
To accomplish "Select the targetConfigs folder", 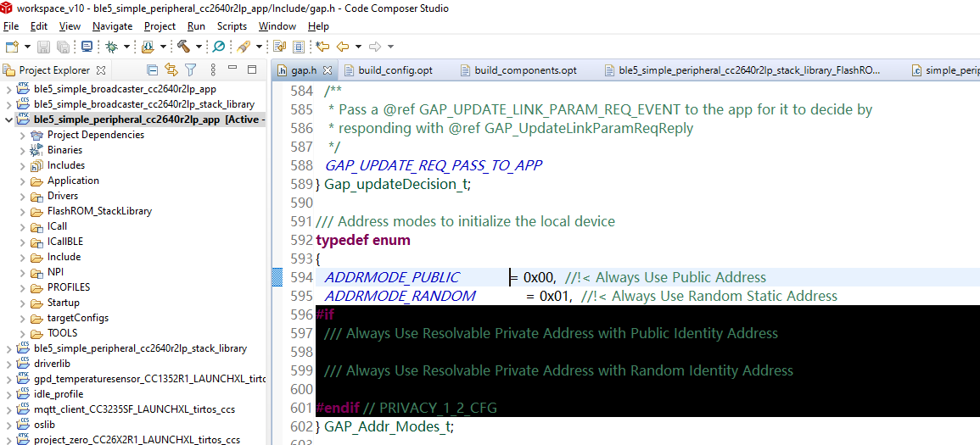I will tap(77, 318).
